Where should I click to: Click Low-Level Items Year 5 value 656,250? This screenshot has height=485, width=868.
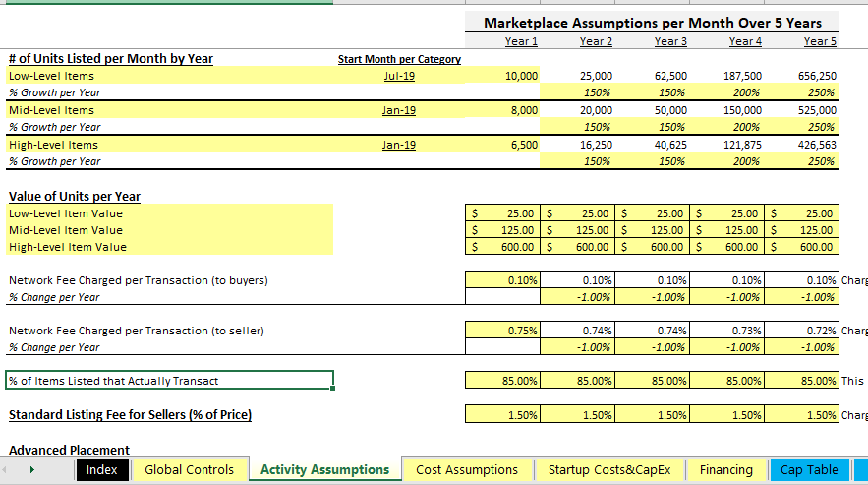[801, 76]
